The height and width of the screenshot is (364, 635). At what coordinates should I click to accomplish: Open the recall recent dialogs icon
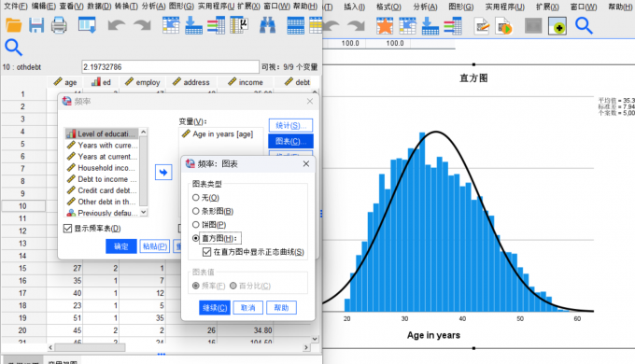pyautogui.click(x=87, y=25)
